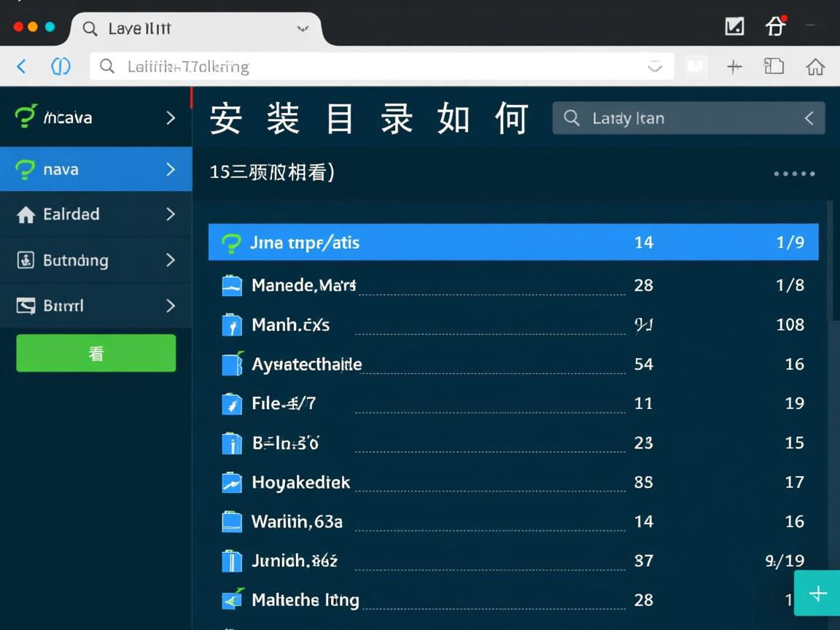Click the Java cup icon on the highlighted row
The height and width of the screenshot is (630, 840).
coord(232,243)
